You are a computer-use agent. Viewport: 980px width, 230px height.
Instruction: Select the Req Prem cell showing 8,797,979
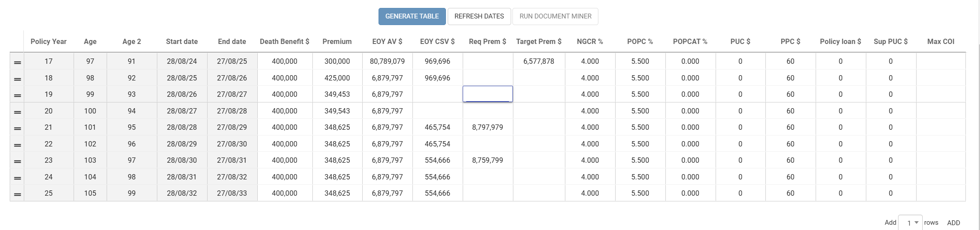coord(487,127)
